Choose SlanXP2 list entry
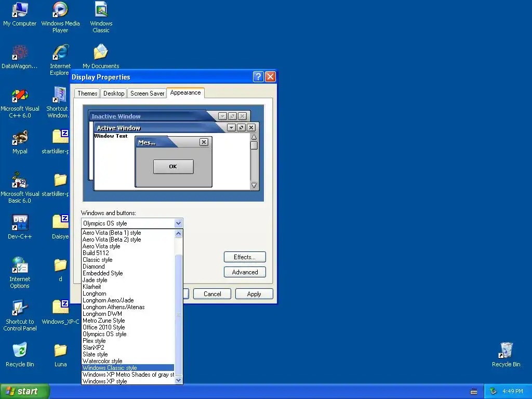The image size is (532, 399). pyautogui.click(x=128, y=348)
